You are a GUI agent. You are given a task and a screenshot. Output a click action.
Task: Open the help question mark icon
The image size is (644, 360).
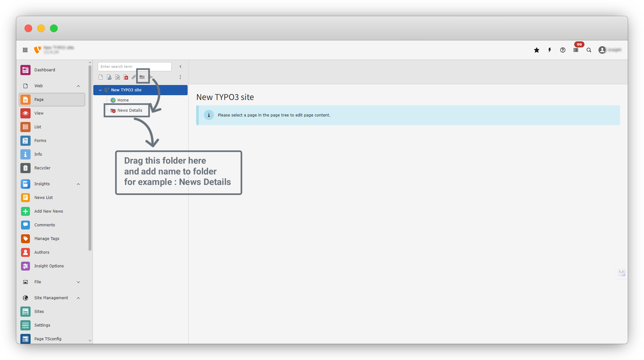563,50
